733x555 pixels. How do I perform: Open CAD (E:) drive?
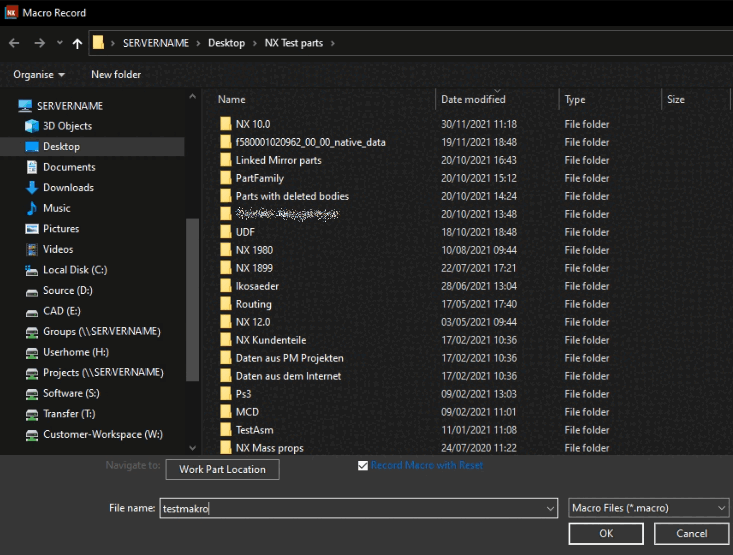[53, 311]
